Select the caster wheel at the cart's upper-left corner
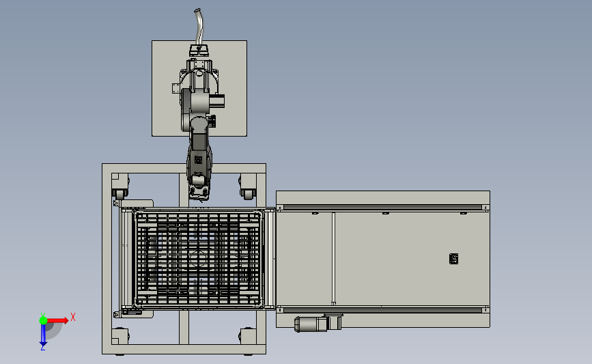The image size is (592, 364). [x=120, y=194]
